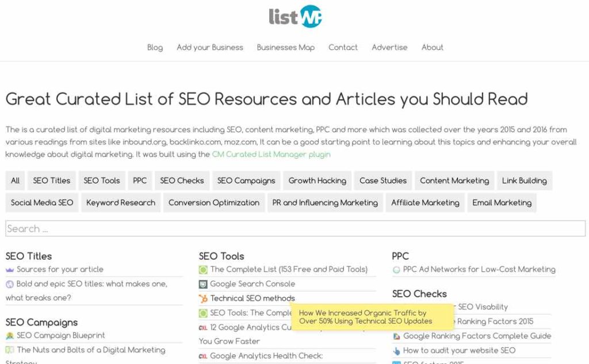Image resolution: width=589 pixels, height=364 pixels.
Task: Show the Keyword Research category
Action: click(x=121, y=202)
